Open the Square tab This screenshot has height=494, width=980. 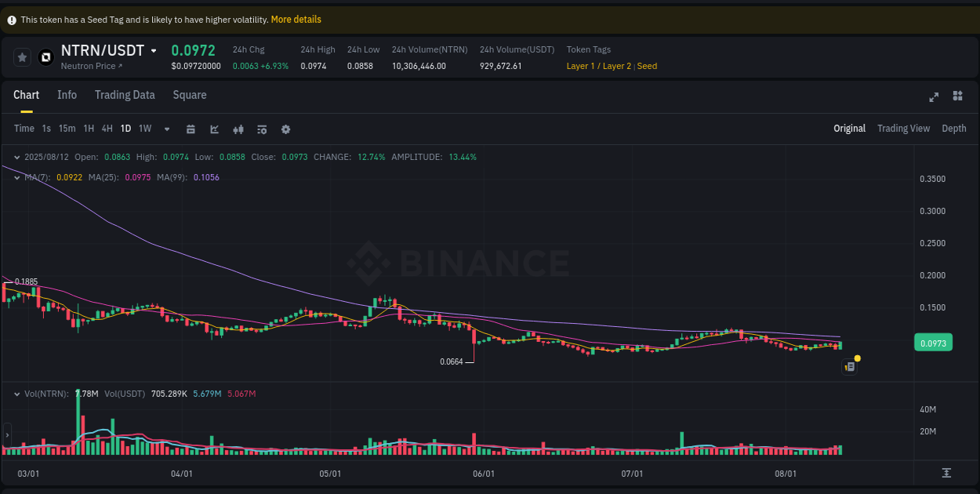click(189, 95)
